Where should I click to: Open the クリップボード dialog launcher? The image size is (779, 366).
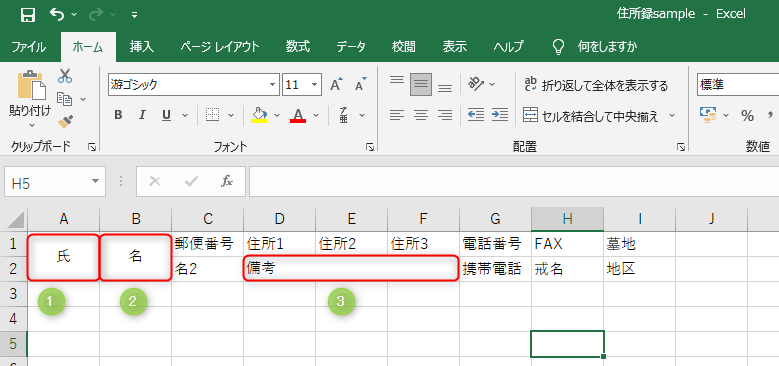[x=92, y=146]
